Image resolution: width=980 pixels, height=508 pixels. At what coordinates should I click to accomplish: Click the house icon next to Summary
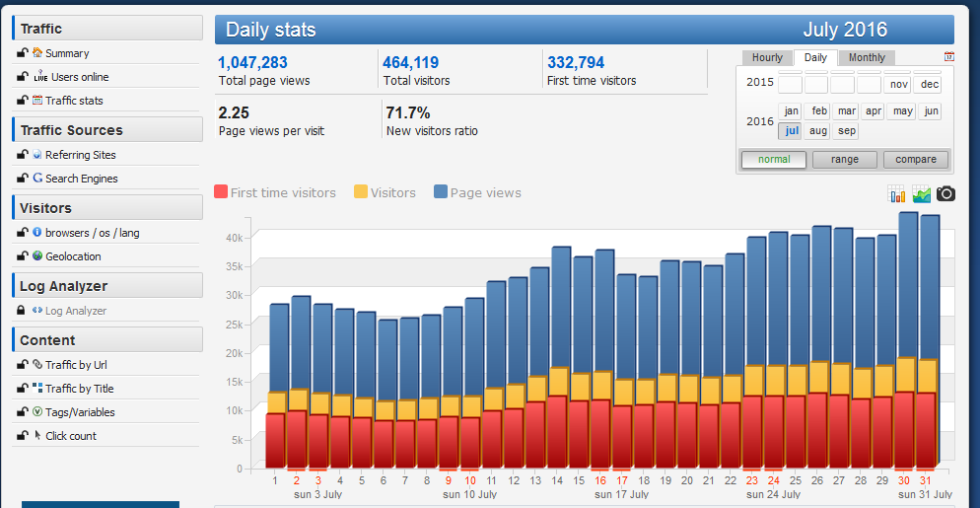click(x=37, y=53)
